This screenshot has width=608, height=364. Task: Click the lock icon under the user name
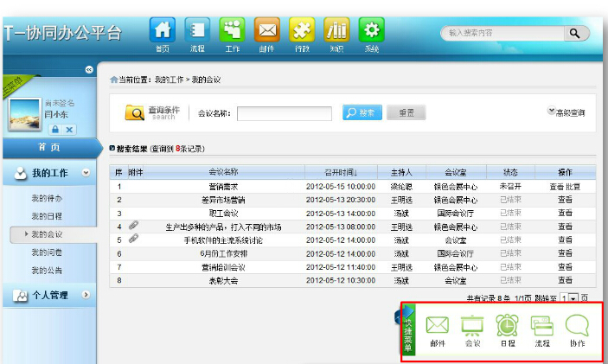[x=55, y=130]
